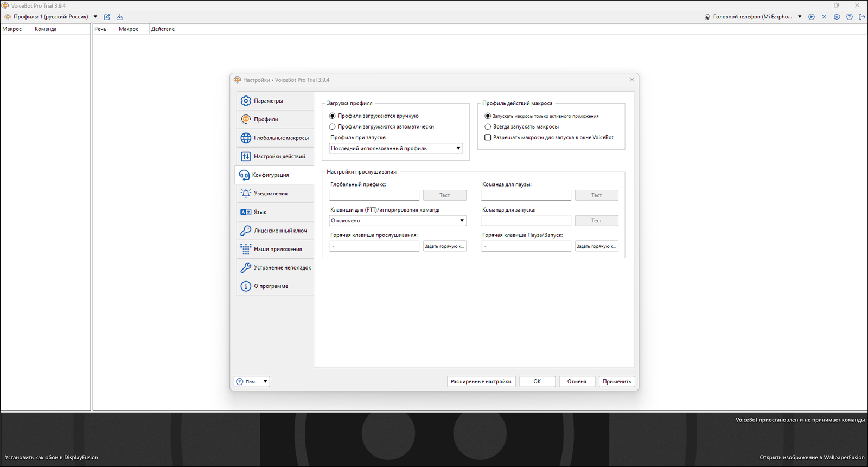Click the Конфигурация headset icon
The height and width of the screenshot is (467, 868).
coord(244,175)
